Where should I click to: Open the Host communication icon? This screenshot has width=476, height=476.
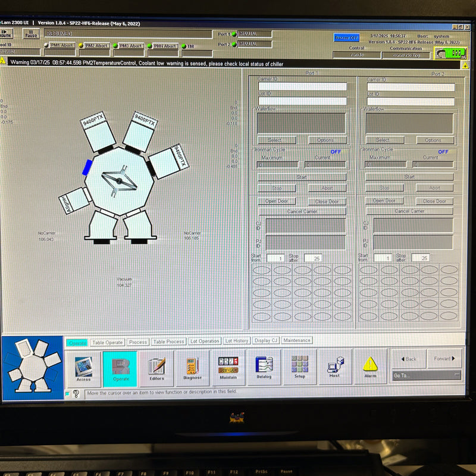tap(334, 368)
